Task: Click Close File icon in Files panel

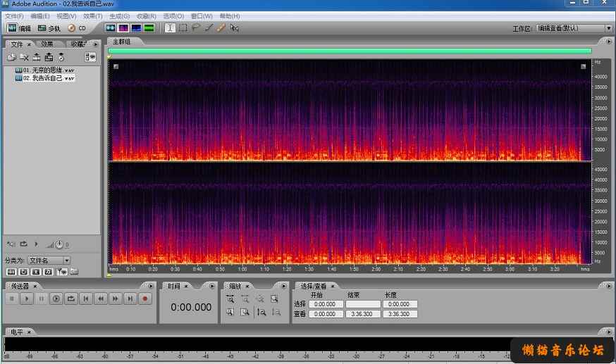Action: pos(24,57)
